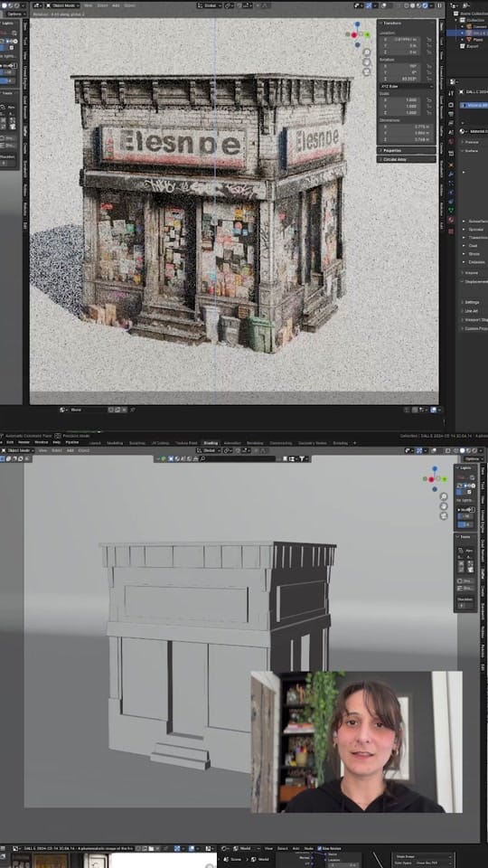Screen dimensions: 488x868
Task: Expand the Specular subpanel
Action: click(x=474, y=229)
